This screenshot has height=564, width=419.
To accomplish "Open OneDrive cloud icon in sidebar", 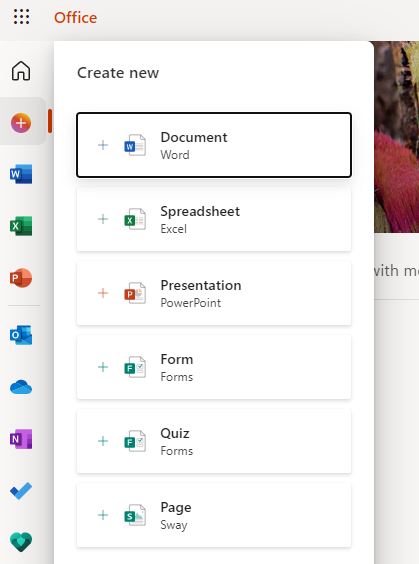I will point(21,387).
